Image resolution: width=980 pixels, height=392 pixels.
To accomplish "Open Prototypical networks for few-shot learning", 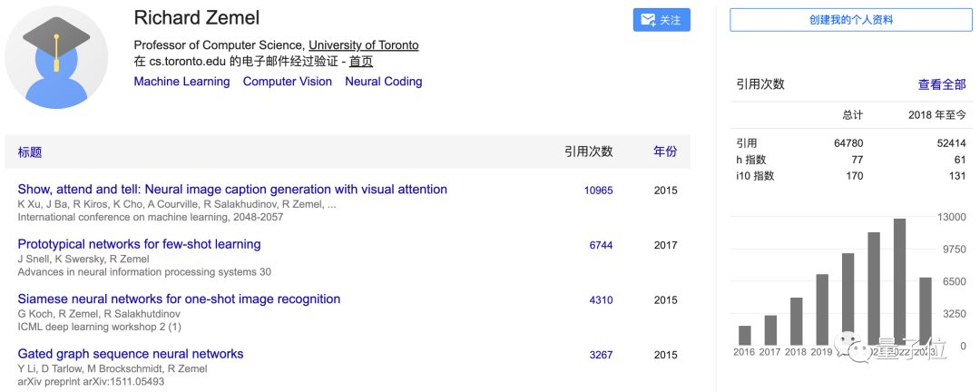I will [x=139, y=244].
